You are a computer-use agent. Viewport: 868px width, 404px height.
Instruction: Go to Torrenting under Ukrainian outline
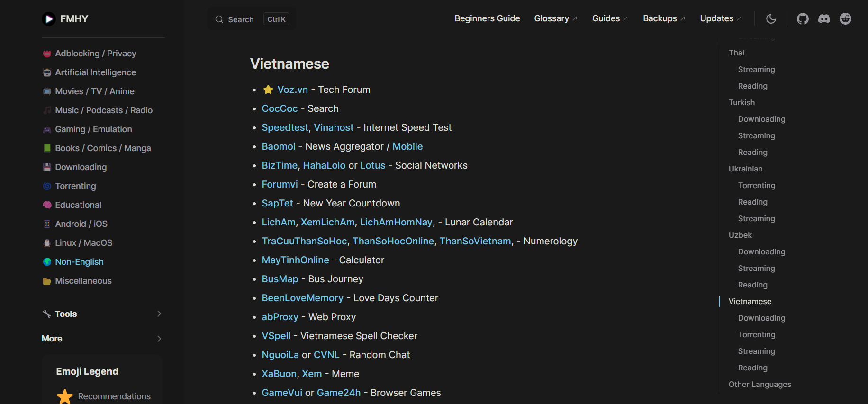[757, 185]
